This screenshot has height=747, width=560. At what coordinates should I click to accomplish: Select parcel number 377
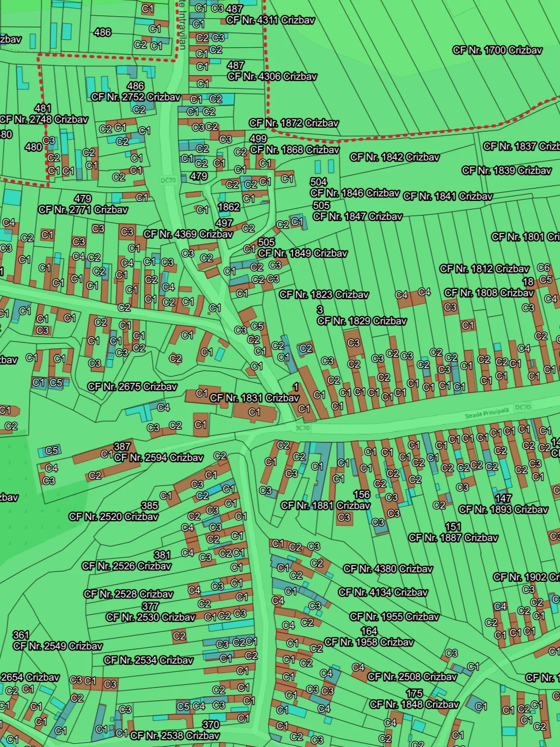click(150, 606)
